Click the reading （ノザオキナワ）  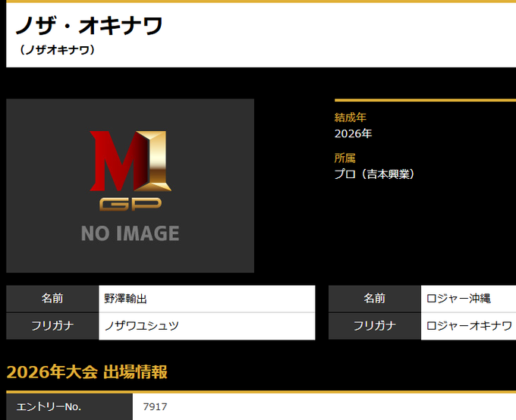click(x=57, y=50)
